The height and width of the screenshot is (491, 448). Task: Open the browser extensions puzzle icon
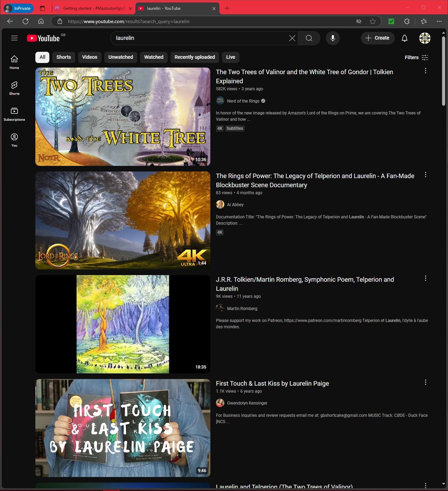click(x=407, y=21)
